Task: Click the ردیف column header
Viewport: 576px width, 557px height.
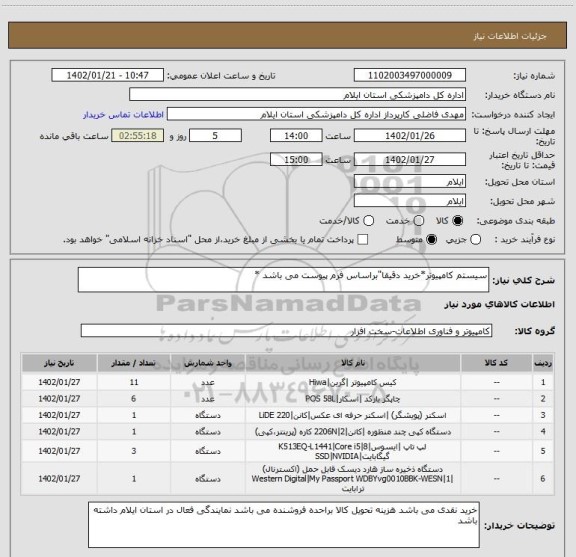Action: tap(543, 363)
